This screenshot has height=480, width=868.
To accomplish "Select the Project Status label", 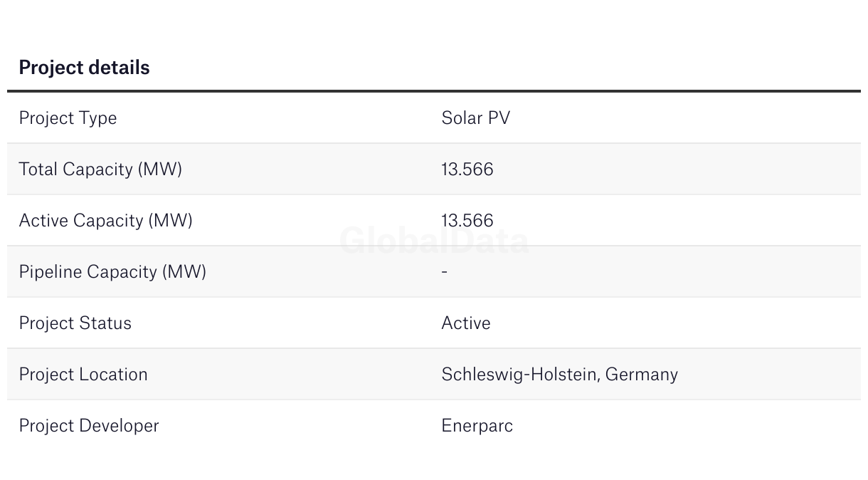I will (75, 323).
